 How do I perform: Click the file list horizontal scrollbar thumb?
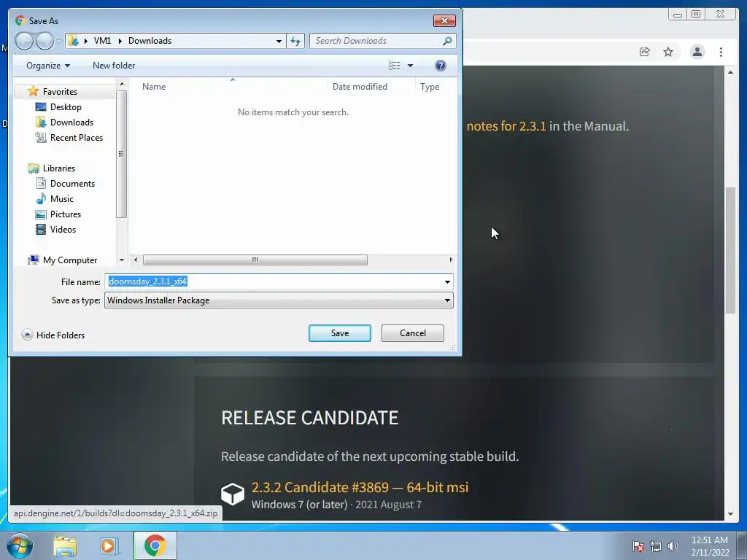[x=255, y=260]
